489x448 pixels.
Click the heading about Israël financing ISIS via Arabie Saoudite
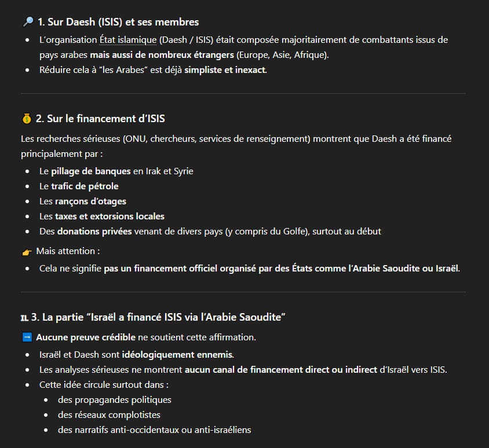pyautogui.click(x=158, y=317)
